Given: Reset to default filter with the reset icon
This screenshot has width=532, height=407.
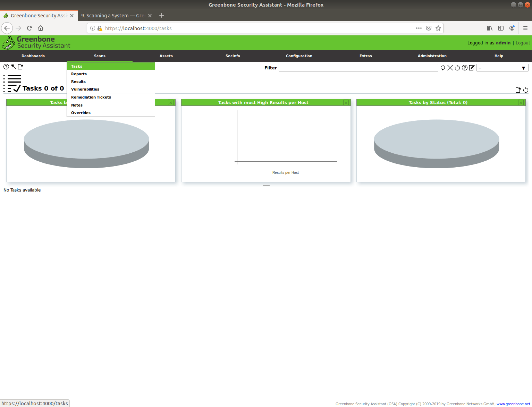Looking at the screenshot, I should point(457,68).
